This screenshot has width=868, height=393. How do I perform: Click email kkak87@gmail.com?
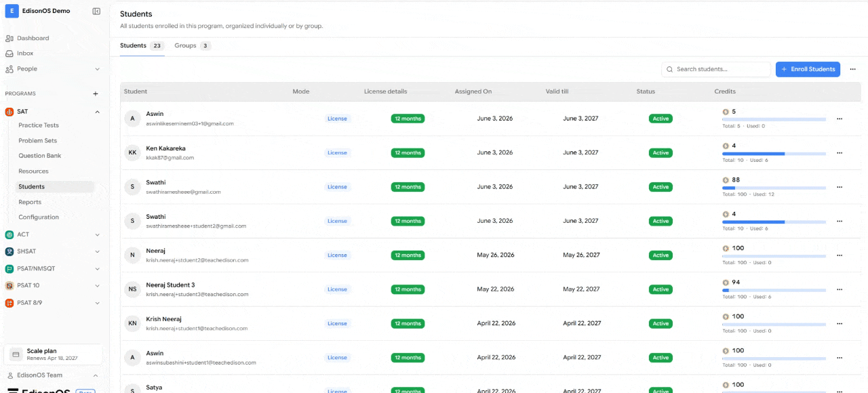point(170,158)
